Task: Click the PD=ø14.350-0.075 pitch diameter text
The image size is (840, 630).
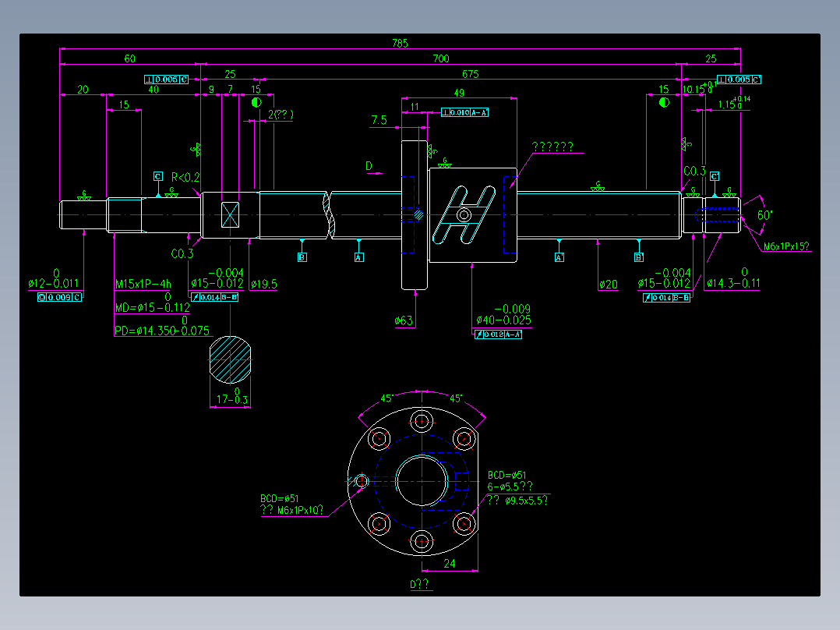Action: coord(161,331)
